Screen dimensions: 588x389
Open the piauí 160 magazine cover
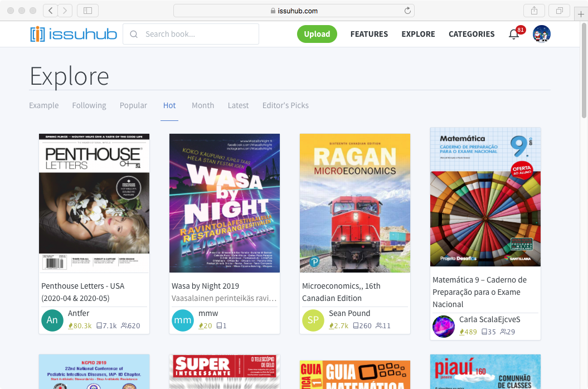485,372
